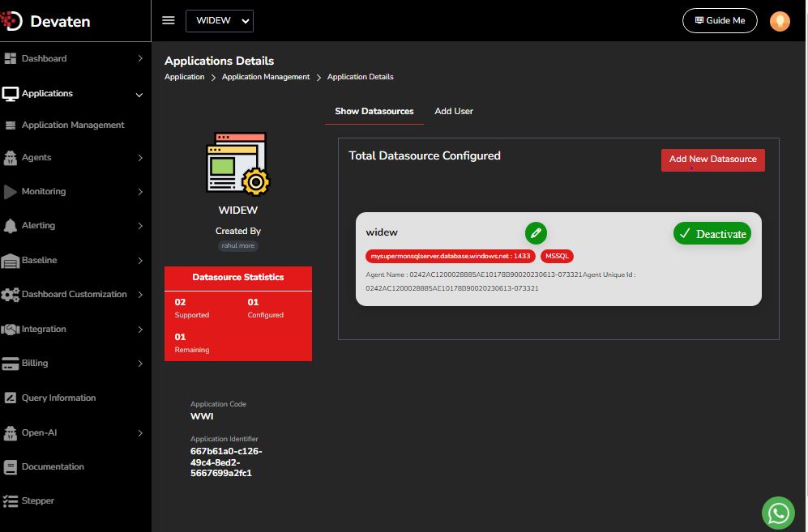Click the Application Management icon
The height and width of the screenshot is (532, 808).
pos(11,126)
